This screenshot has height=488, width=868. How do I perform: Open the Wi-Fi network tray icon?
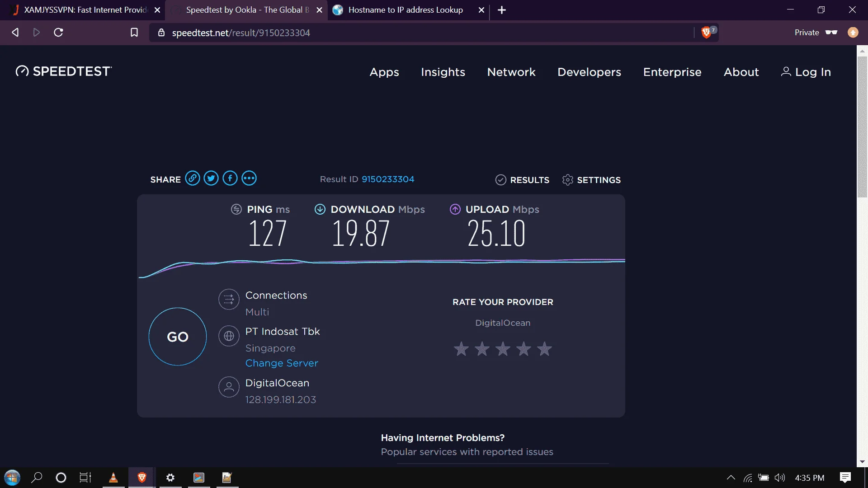(748, 478)
